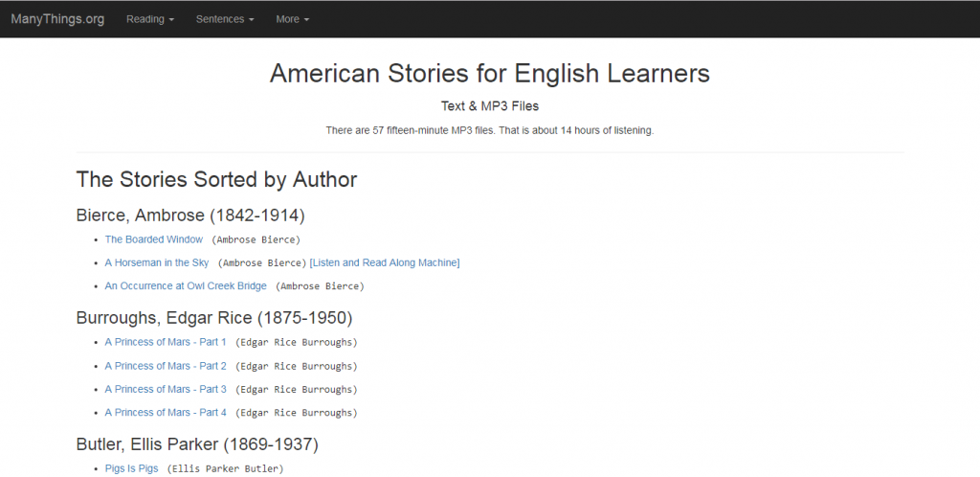
Task: Click the Burroughs, Edgar Rice author heading
Action: click(214, 317)
